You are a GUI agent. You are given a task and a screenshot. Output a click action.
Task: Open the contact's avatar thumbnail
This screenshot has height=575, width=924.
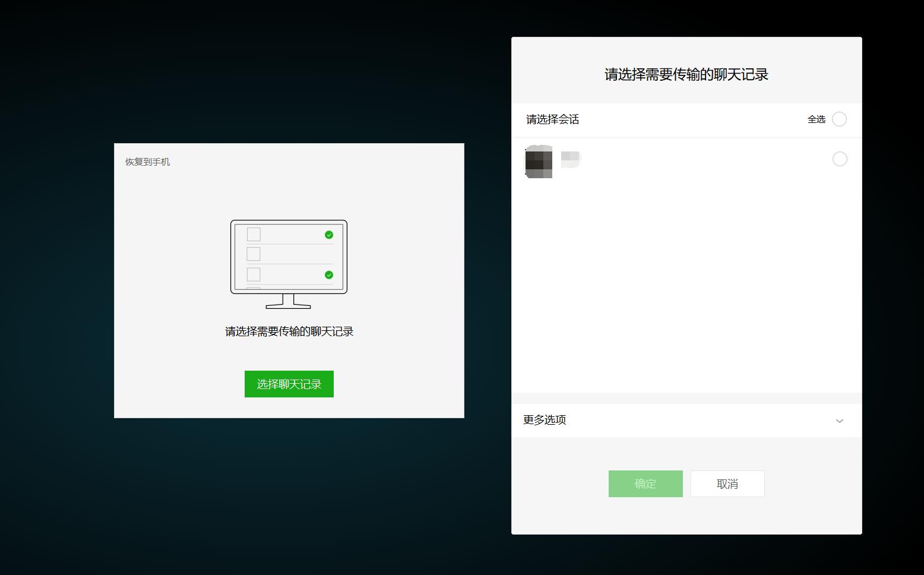point(537,162)
